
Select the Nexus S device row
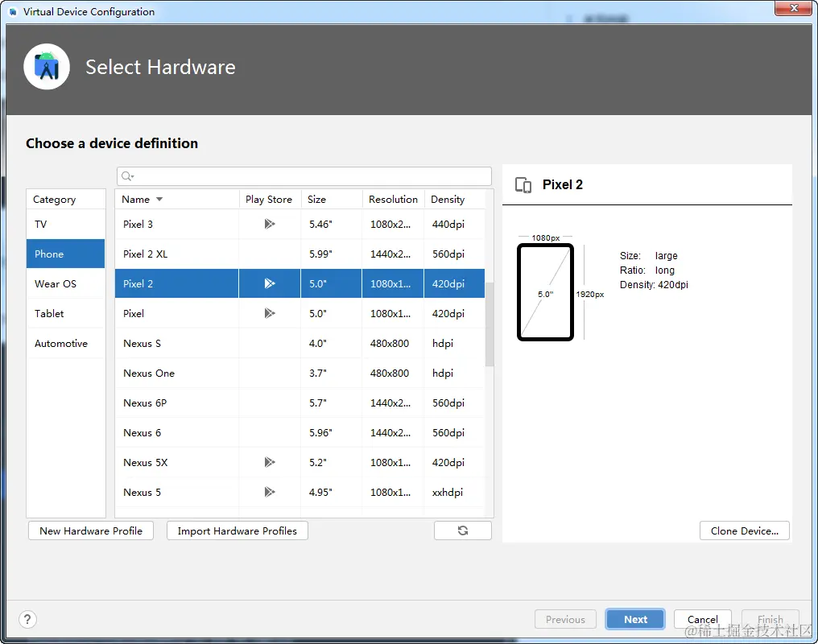[300, 343]
